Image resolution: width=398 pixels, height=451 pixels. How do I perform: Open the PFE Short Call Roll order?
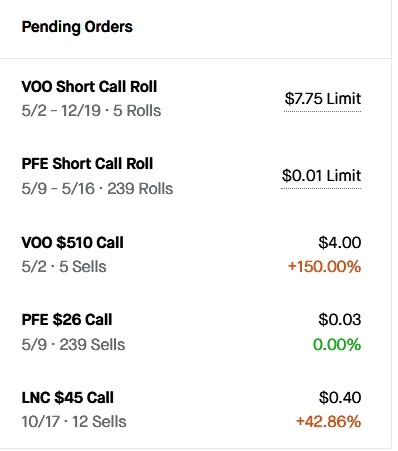coord(196,176)
